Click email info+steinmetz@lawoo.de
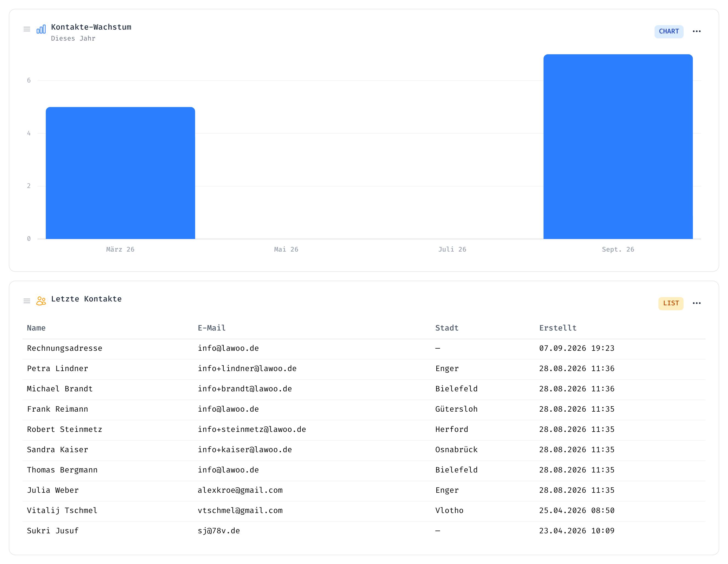728x564 pixels. (x=252, y=429)
